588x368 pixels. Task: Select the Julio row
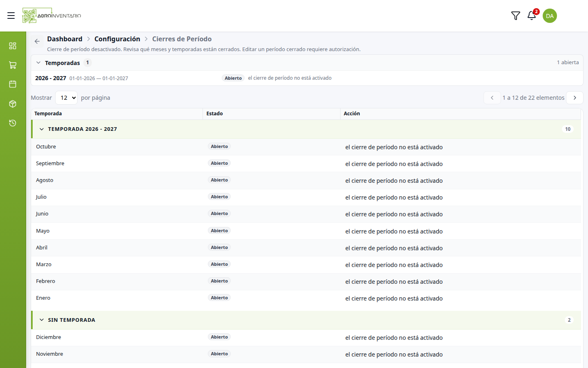(306, 197)
